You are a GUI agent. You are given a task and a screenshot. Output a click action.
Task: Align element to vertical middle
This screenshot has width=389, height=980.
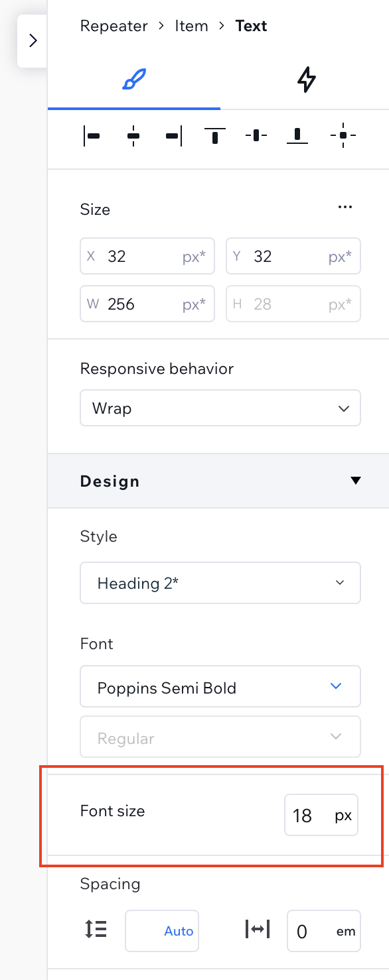pyautogui.click(x=256, y=136)
